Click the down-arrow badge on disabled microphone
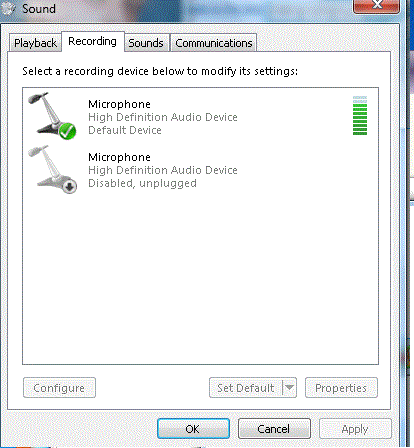This screenshot has height=448, width=414. click(69, 186)
